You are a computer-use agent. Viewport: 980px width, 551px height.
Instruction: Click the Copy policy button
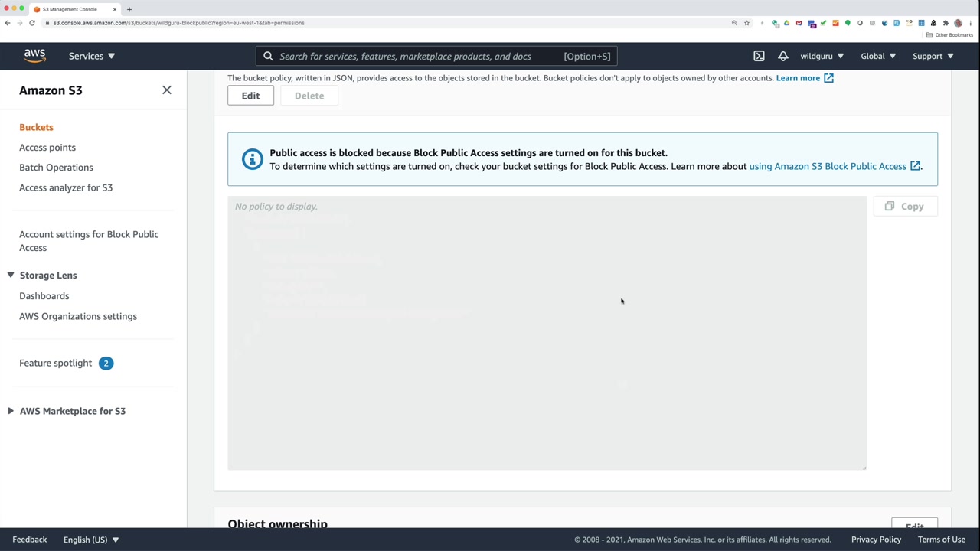coord(905,207)
